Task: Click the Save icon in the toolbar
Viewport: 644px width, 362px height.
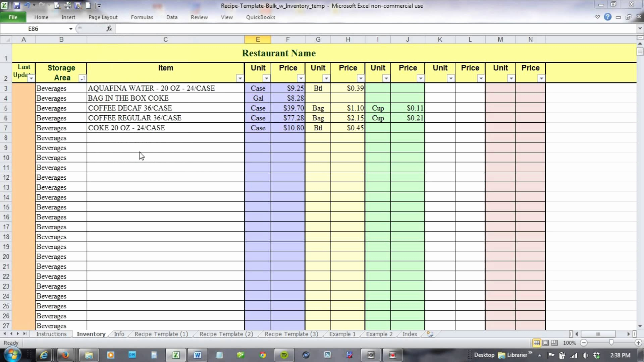Action: pyautogui.click(x=16, y=5)
